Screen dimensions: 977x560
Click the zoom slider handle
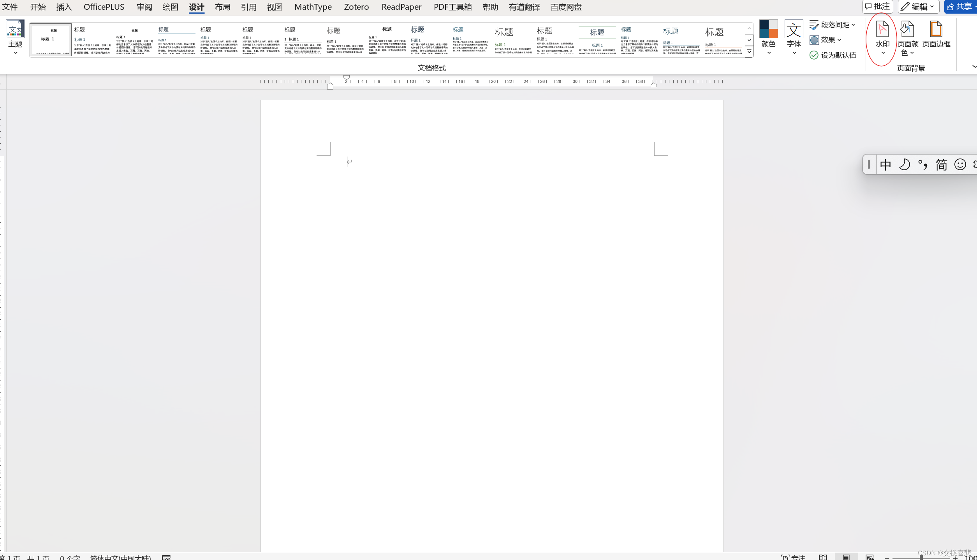coord(921,557)
